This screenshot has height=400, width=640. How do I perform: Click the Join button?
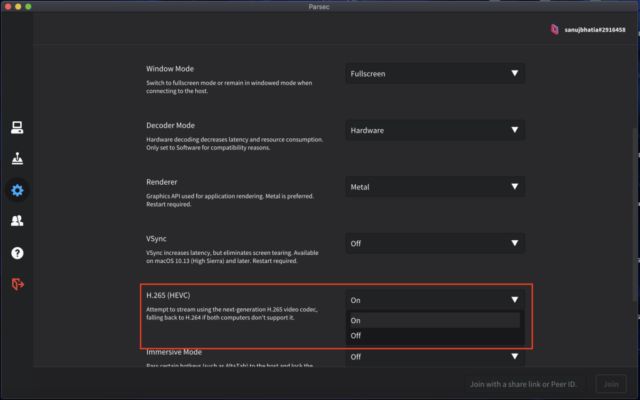[611, 384]
